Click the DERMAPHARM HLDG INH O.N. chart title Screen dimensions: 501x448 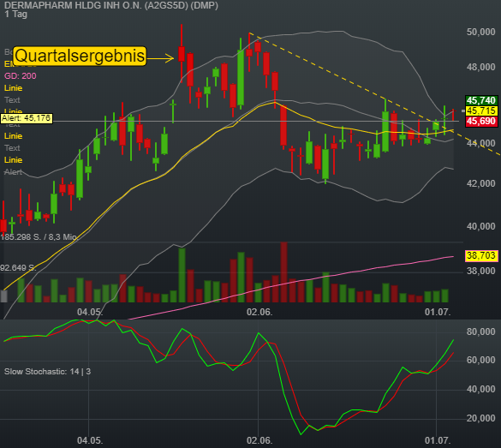click(111, 5)
